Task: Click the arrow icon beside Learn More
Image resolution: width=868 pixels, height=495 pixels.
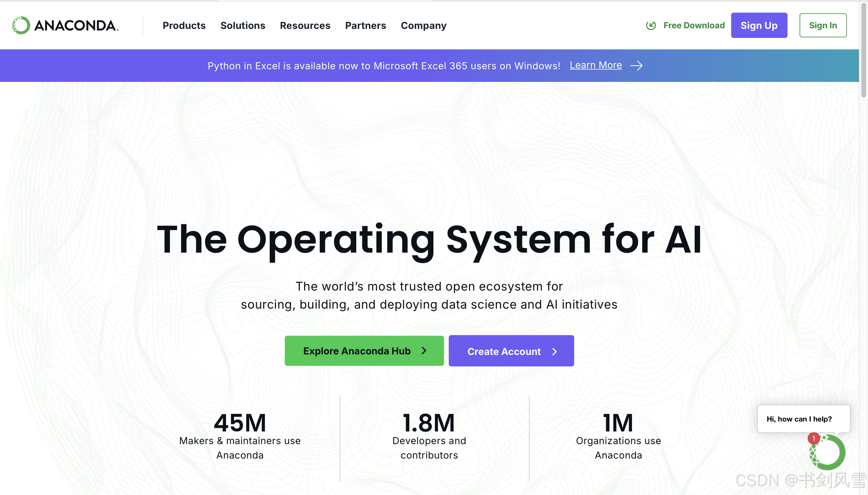Action: [x=636, y=66]
